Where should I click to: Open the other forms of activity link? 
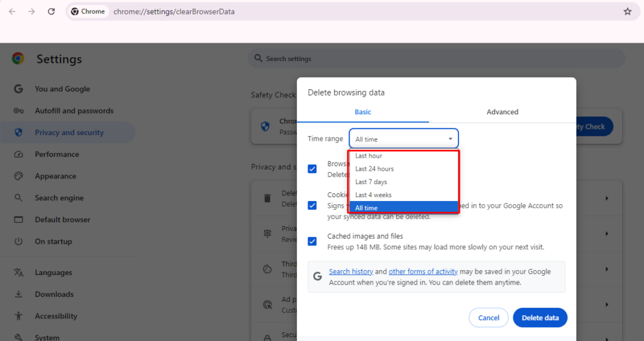(x=423, y=271)
